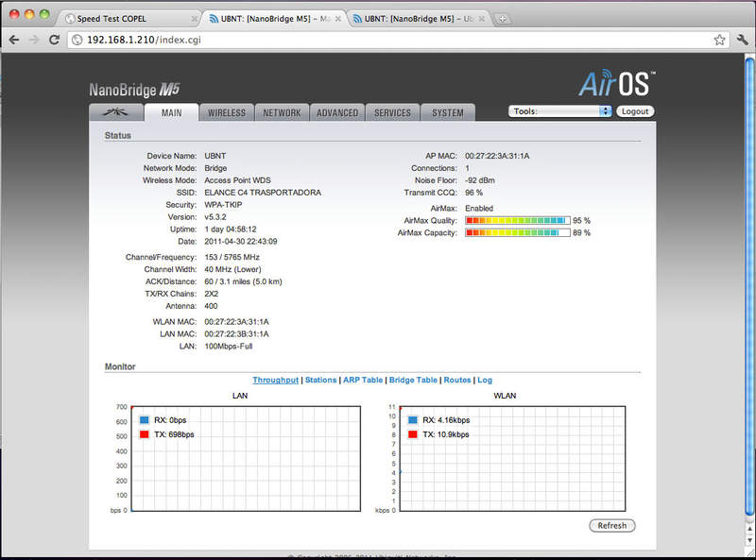Open the Log link
This screenshot has width=756, height=560.
[485, 380]
